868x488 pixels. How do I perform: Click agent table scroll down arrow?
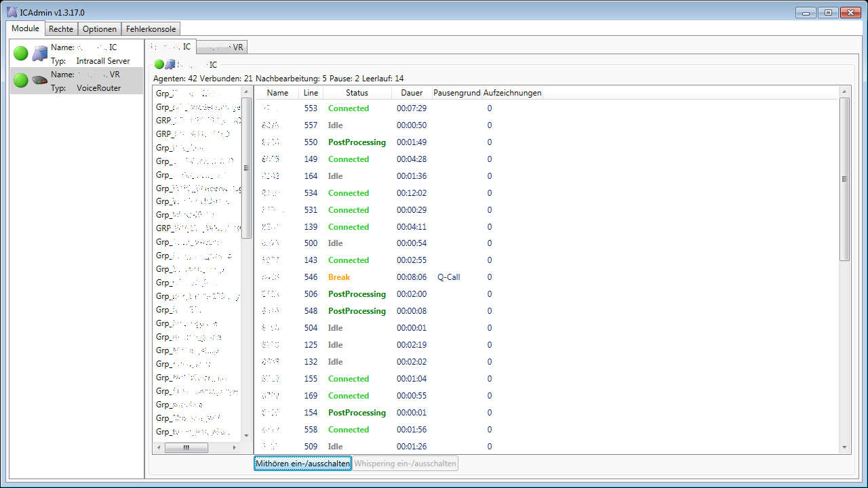[844, 447]
